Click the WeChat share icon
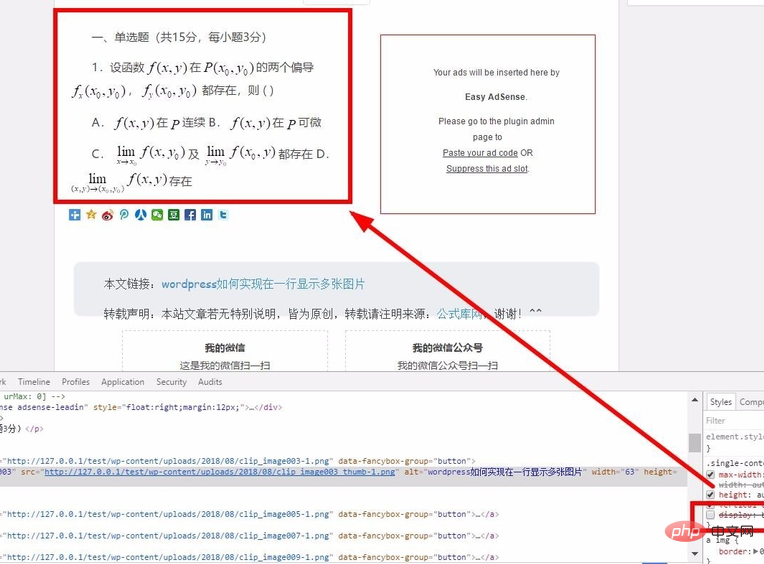 (157, 215)
